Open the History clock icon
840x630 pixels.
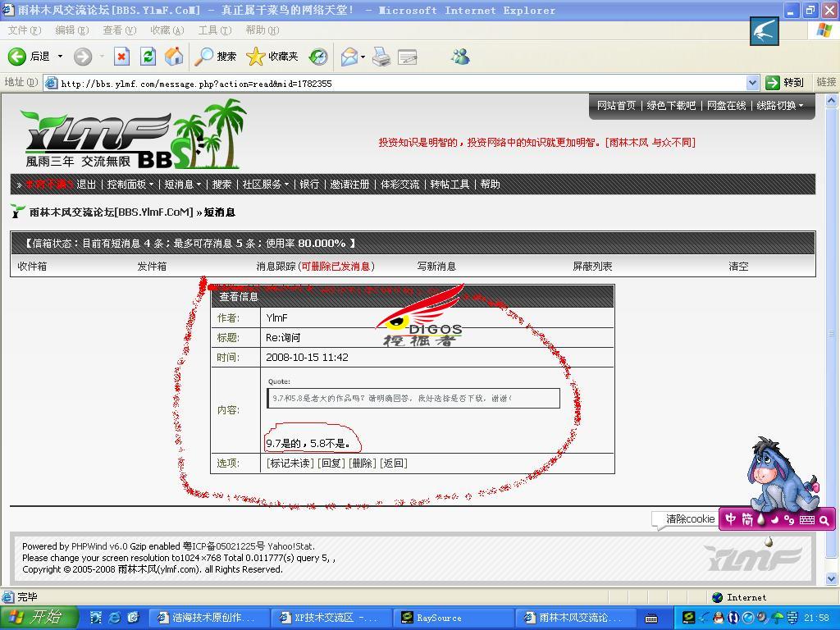point(318,57)
